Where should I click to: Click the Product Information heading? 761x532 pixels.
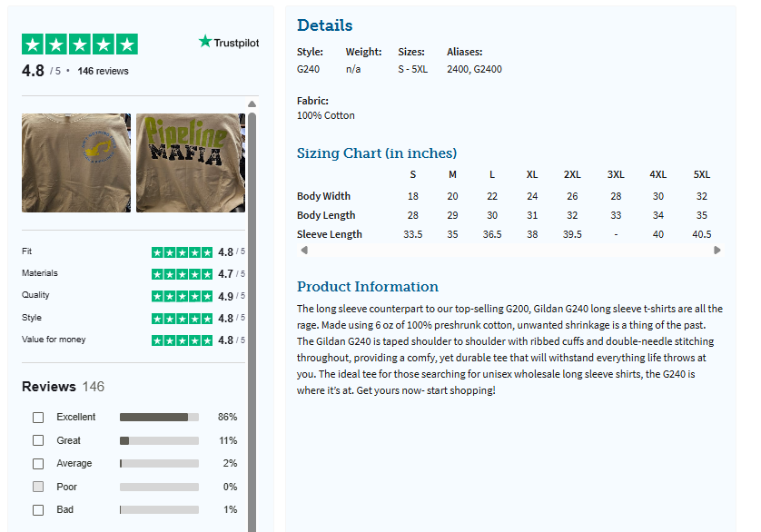point(368,286)
